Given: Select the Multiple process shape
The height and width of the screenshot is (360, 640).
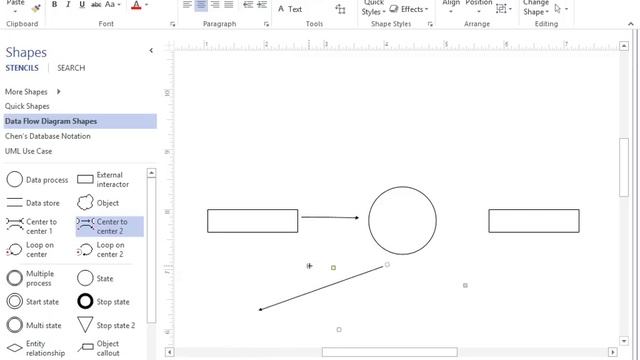Looking at the screenshot, I should point(31,278).
